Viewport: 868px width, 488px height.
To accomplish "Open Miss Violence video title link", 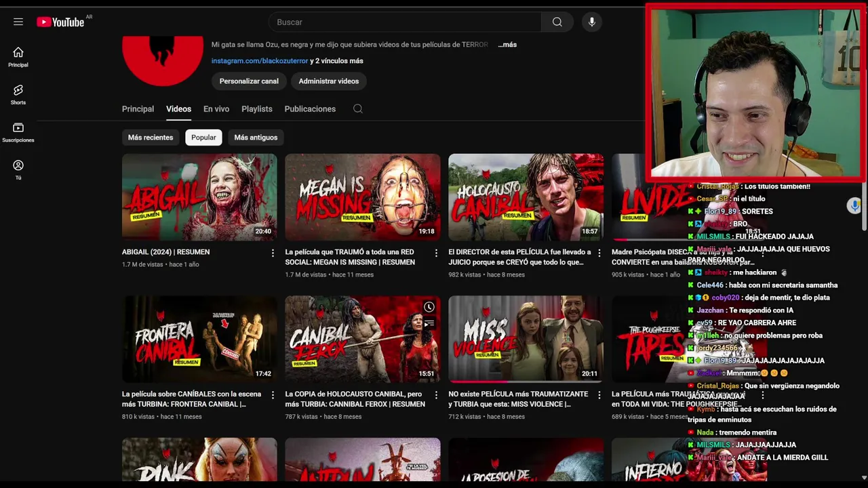I will tap(518, 399).
